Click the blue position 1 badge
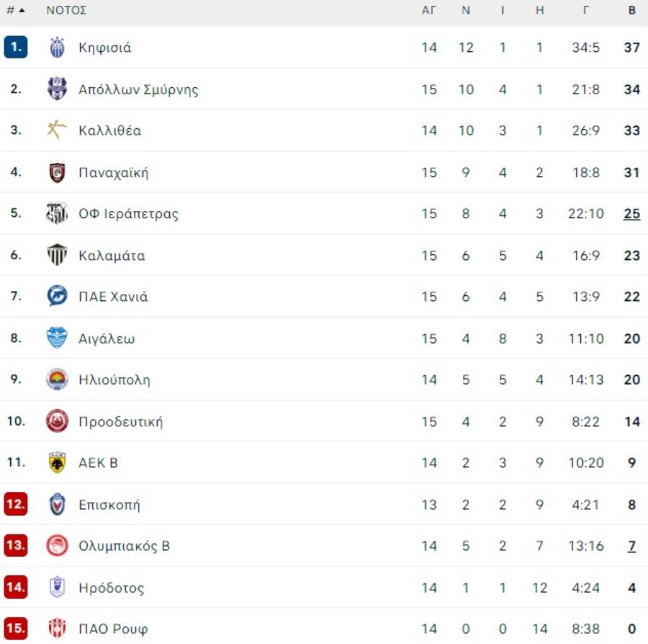This screenshot has height=644, width=648. [x=16, y=47]
